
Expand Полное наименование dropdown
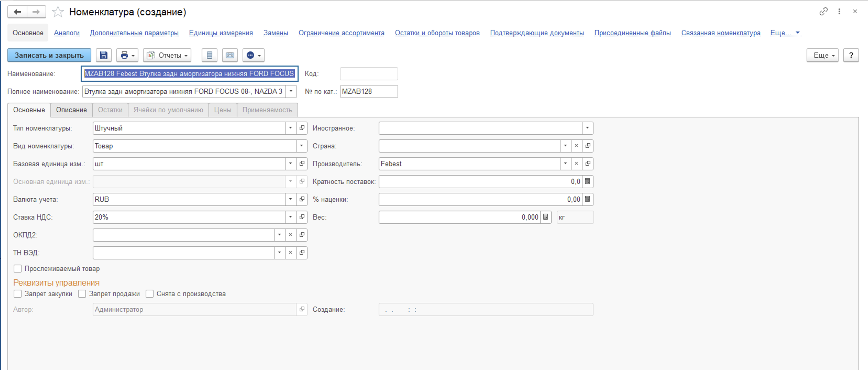(x=291, y=91)
